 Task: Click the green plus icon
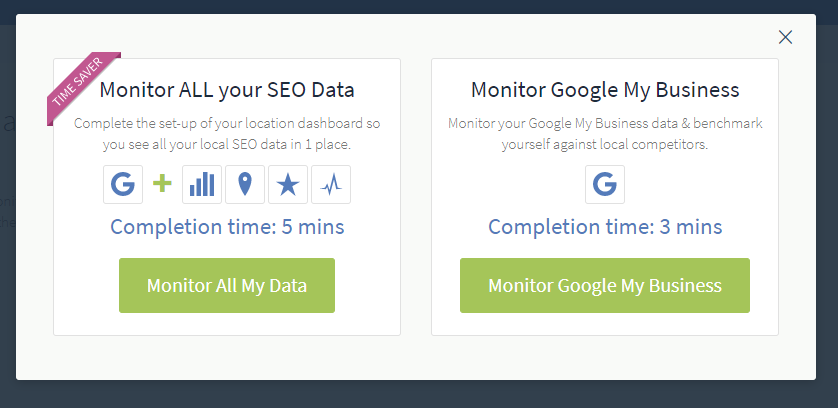[x=162, y=184]
